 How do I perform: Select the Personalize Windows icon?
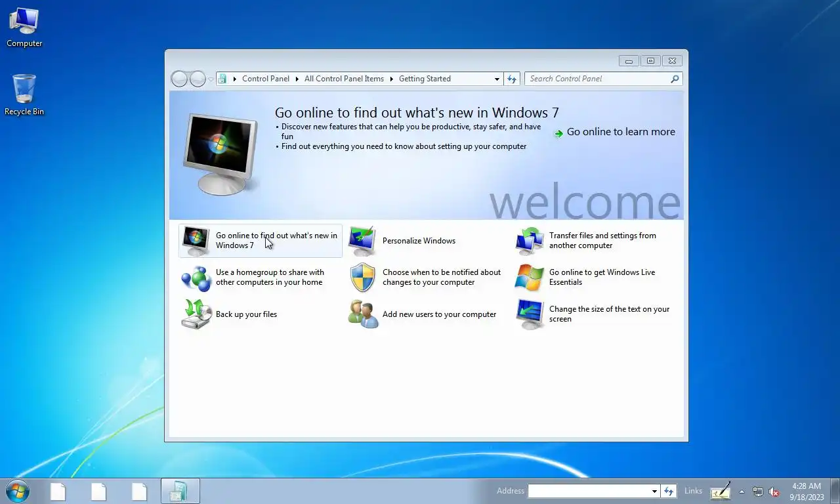(x=362, y=241)
